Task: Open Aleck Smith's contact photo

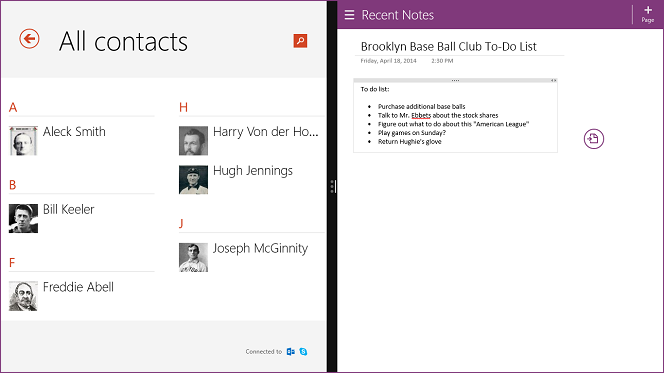Action: (23, 141)
